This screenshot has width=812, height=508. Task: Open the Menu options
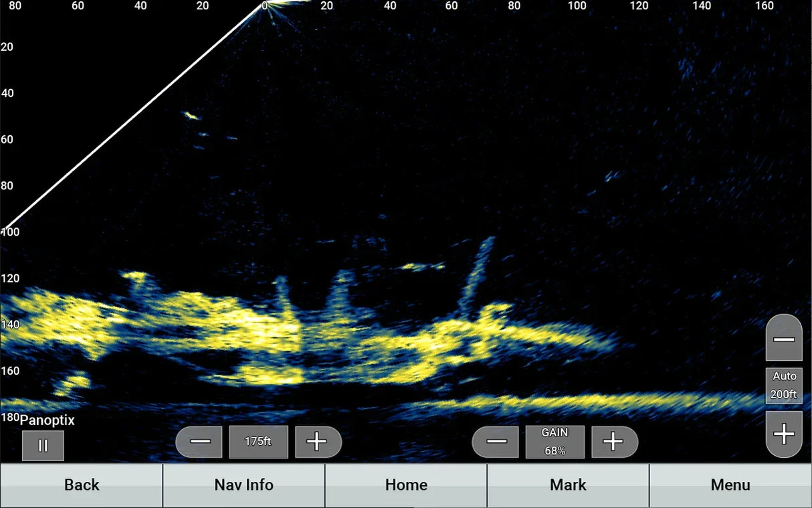[x=730, y=485]
